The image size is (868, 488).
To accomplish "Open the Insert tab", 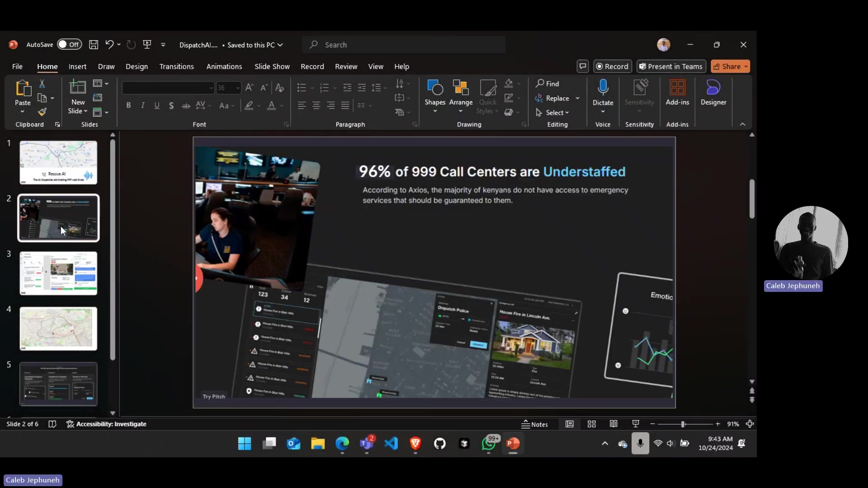I will [77, 66].
